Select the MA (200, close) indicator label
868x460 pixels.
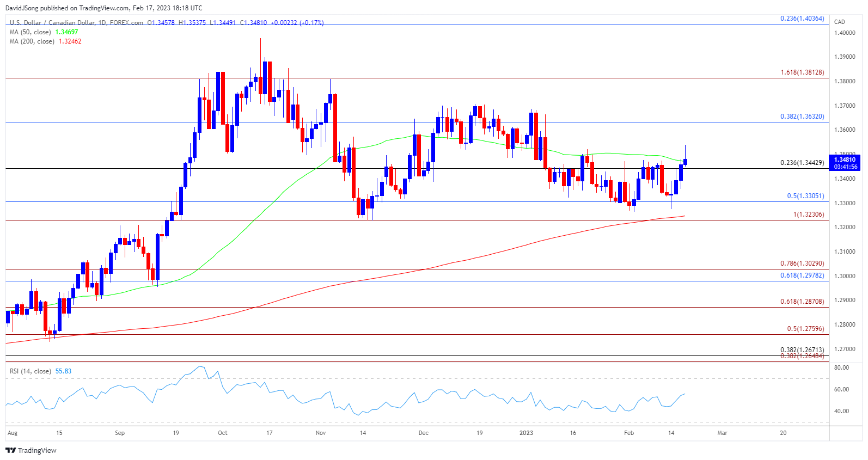[32, 41]
